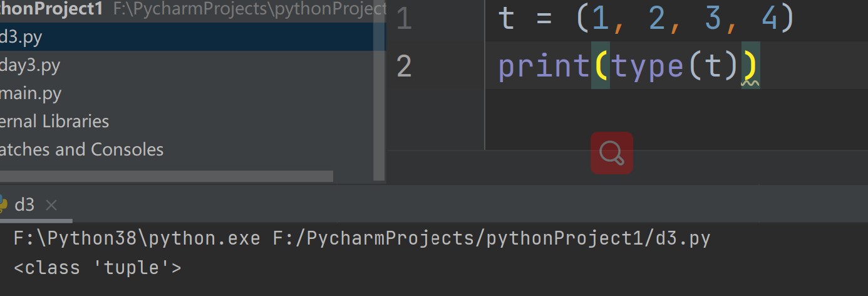Click the project panel vertical scrollbar

379,94
